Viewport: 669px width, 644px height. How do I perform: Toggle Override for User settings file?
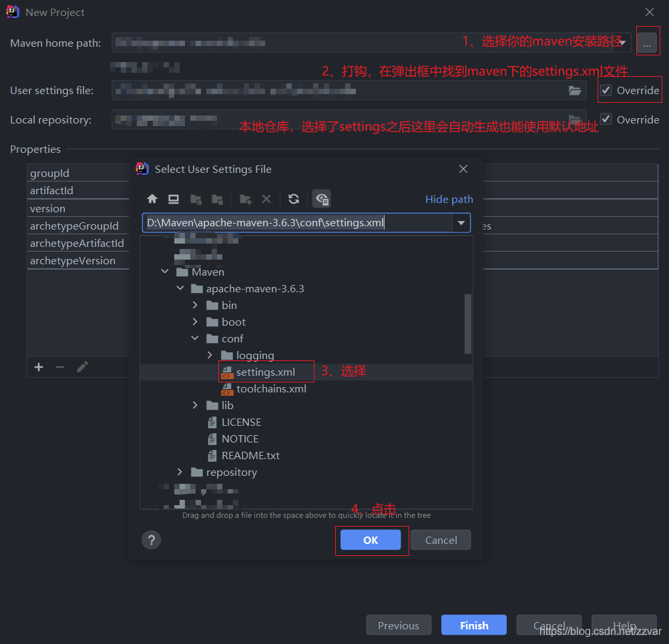[x=606, y=90]
